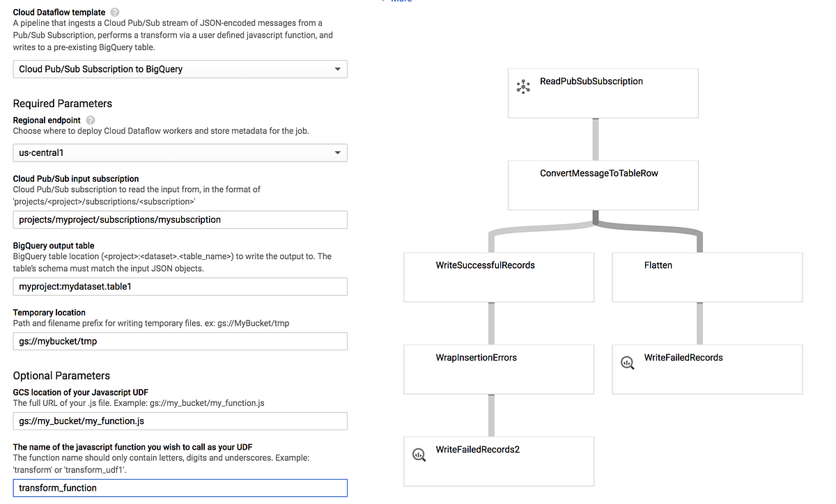Screen dimensions: 836x504
Task: Open the template dropdown arrow to change pipelines
Action: (x=336, y=69)
